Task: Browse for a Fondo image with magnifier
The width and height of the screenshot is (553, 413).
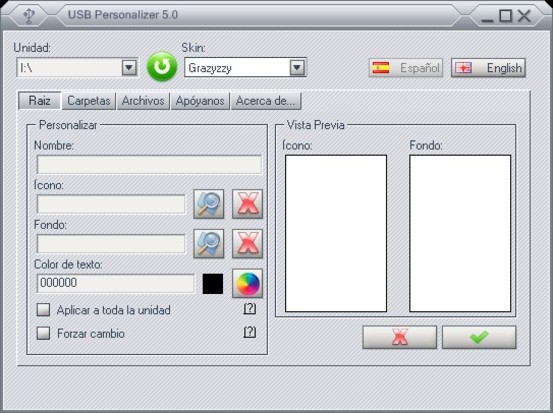Action: coord(209,244)
